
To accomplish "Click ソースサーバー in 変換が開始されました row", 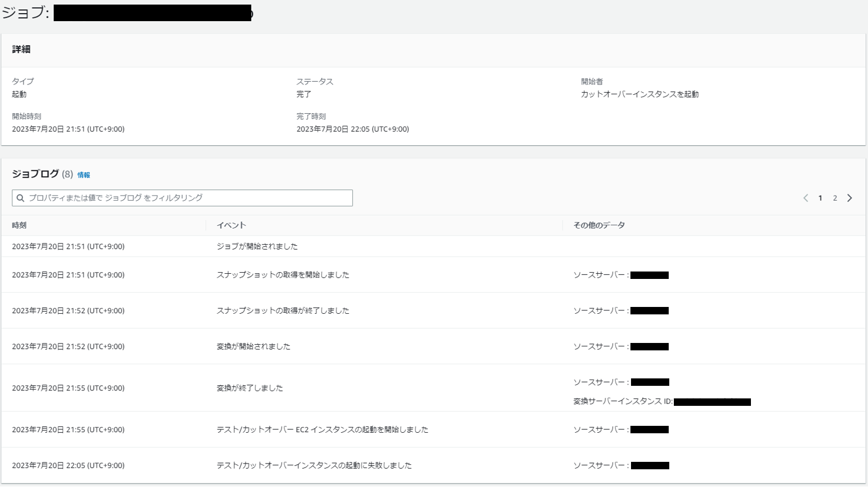I will 601,346.
